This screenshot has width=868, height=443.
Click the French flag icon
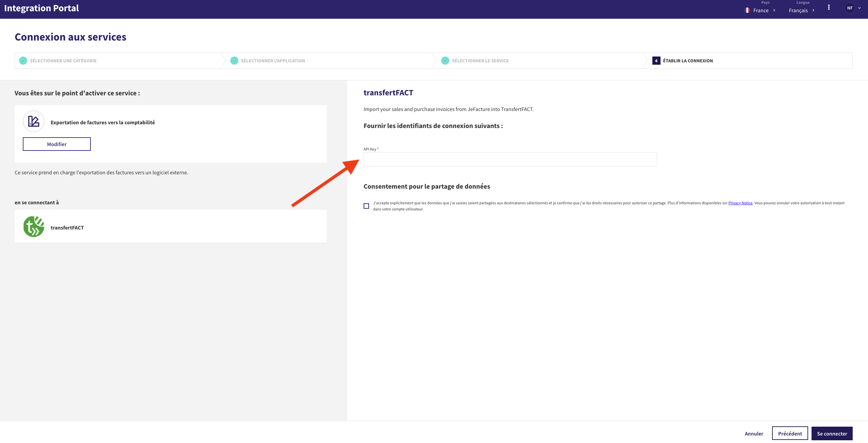coord(747,10)
